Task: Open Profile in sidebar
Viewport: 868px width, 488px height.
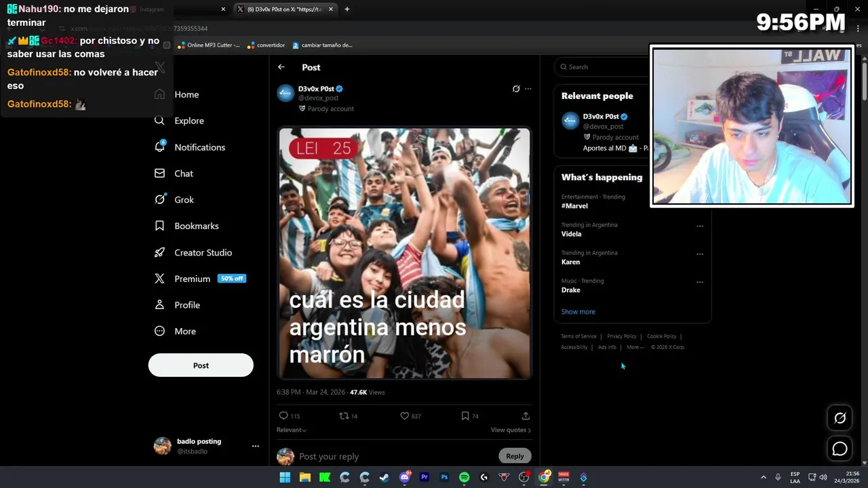Action: [x=178, y=305]
